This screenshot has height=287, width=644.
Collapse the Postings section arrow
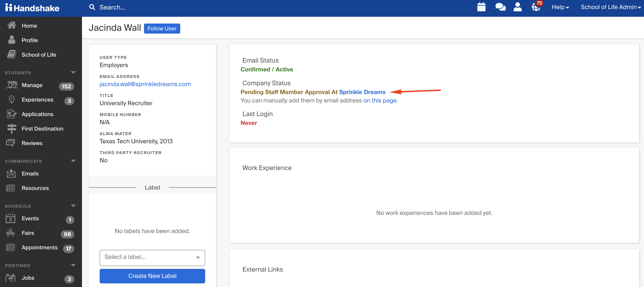pos(73,265)
